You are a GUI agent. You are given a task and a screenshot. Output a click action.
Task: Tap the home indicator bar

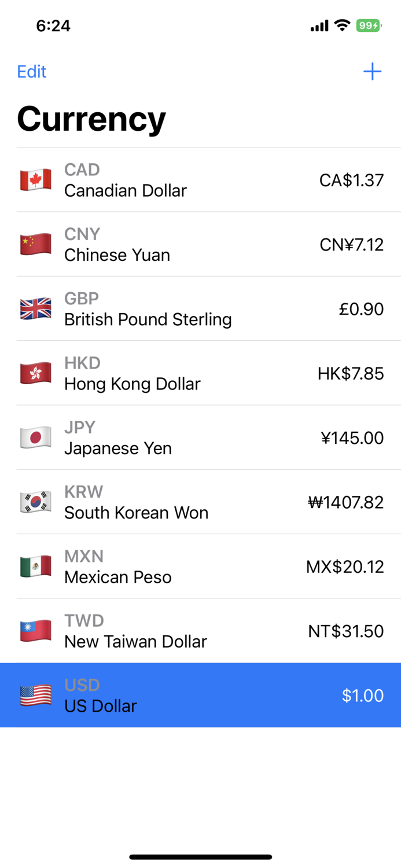200,856
